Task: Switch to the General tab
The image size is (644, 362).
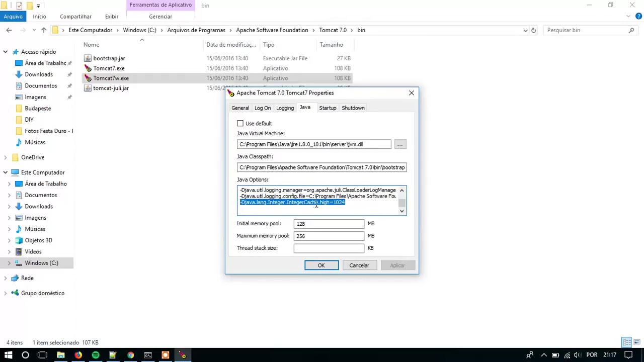Action: pos(240,108)
